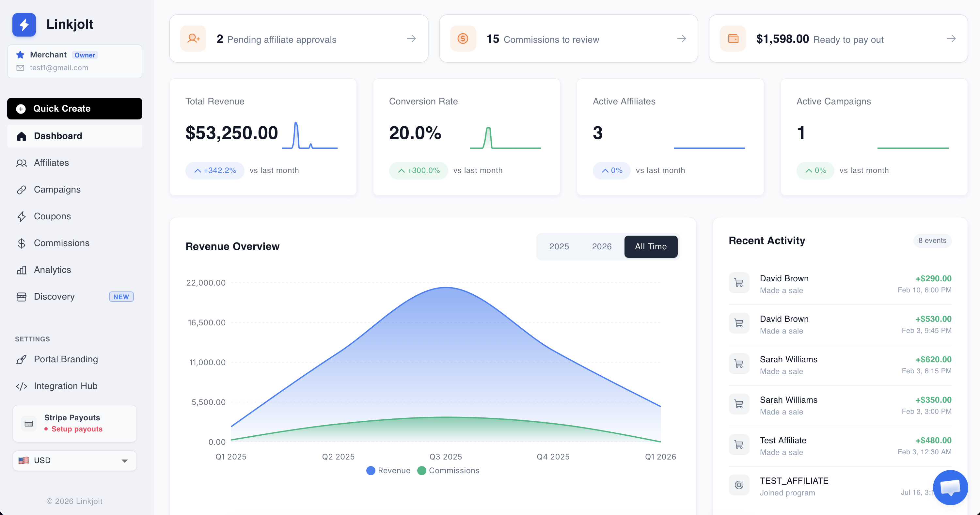The width and height of the screenshot is (980, 515).
Task: Toggle the Revenue series in chart legend
Action: (388, 471)
